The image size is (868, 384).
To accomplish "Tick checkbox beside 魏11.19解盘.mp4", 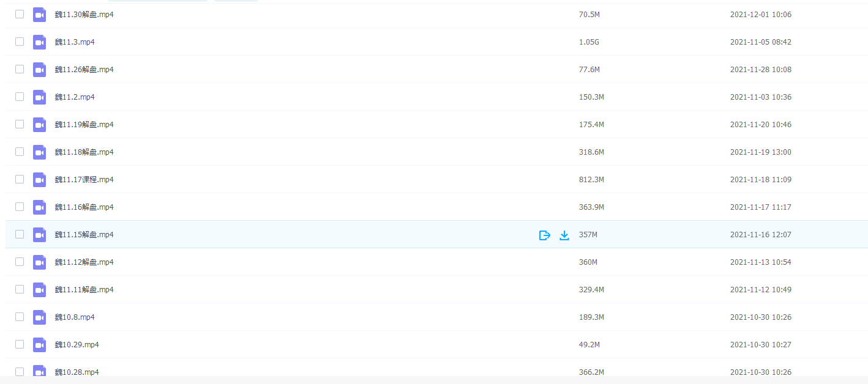I will tap(20, 124).
